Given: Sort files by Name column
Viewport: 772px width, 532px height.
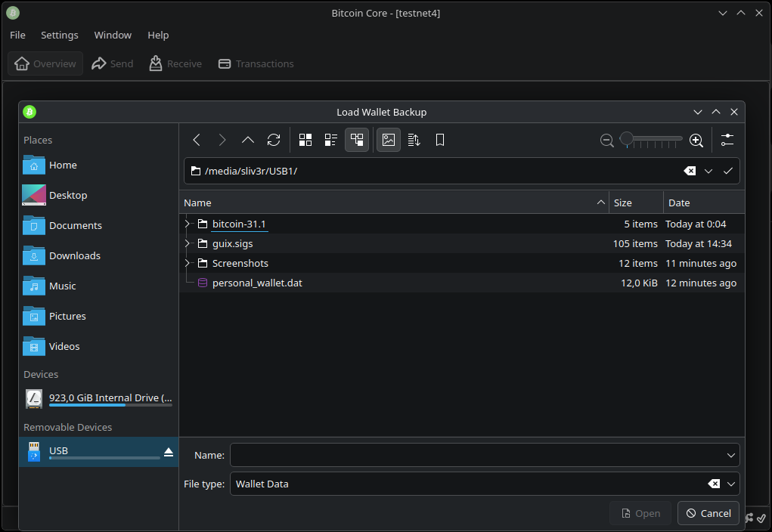Looking at the screenshot, I should pos(394,203).
